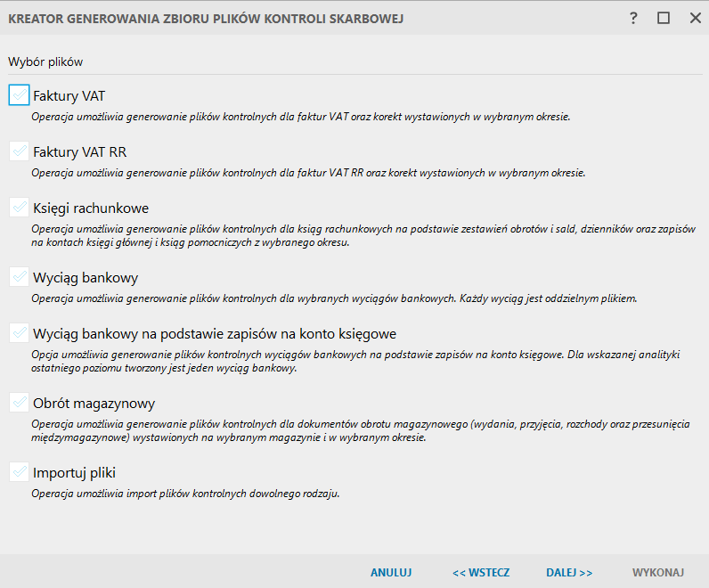Click the Wybór plików section header
Screen dimensions: 709x588
click(45, 61)
